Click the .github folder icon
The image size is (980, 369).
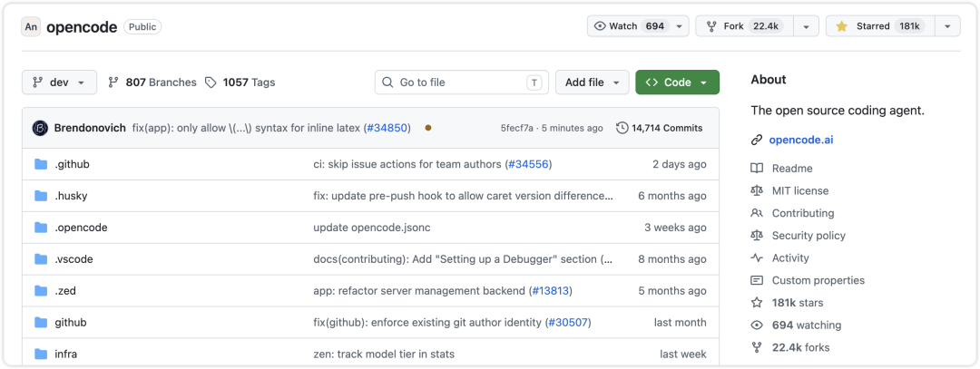pos(41,164)
